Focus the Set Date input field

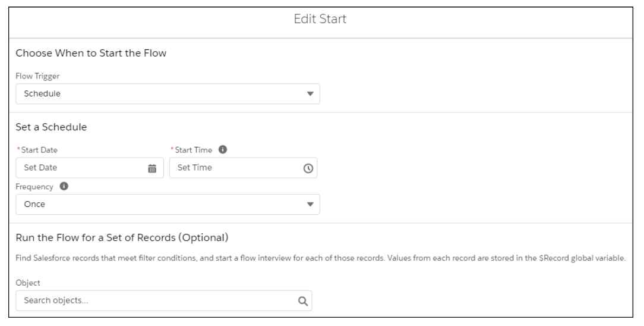coord(90,168)
